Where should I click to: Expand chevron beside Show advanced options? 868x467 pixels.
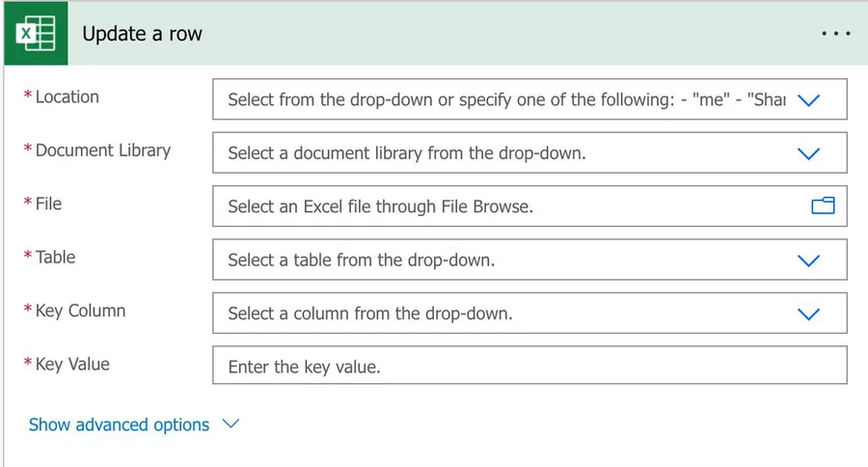point(231,424)
